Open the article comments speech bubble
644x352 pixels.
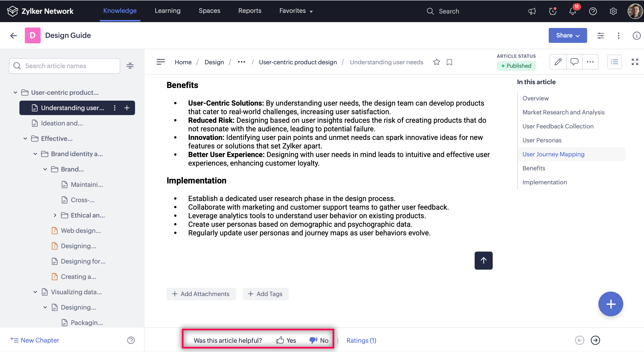point(574,62)
